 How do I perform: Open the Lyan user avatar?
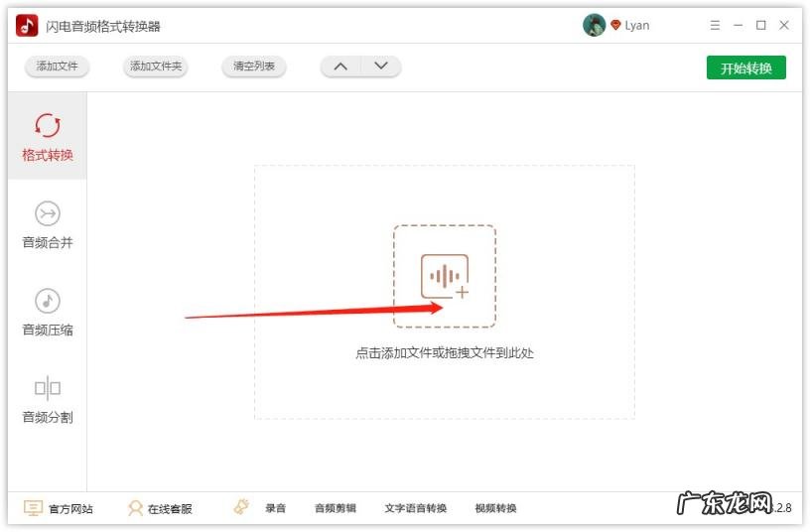coord(594,25)
